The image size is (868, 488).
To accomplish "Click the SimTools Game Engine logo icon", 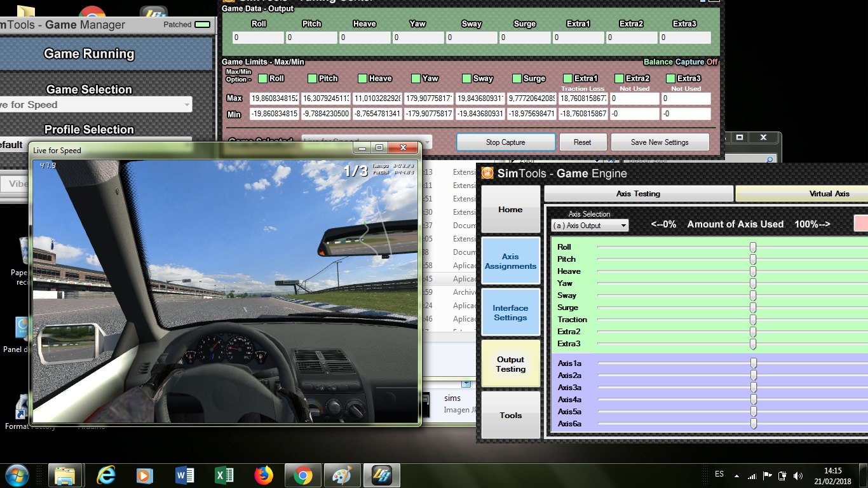I will 487,173.
